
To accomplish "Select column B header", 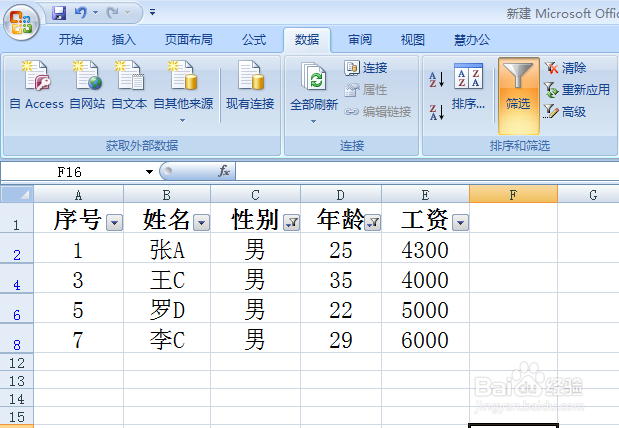I will 167,195.
